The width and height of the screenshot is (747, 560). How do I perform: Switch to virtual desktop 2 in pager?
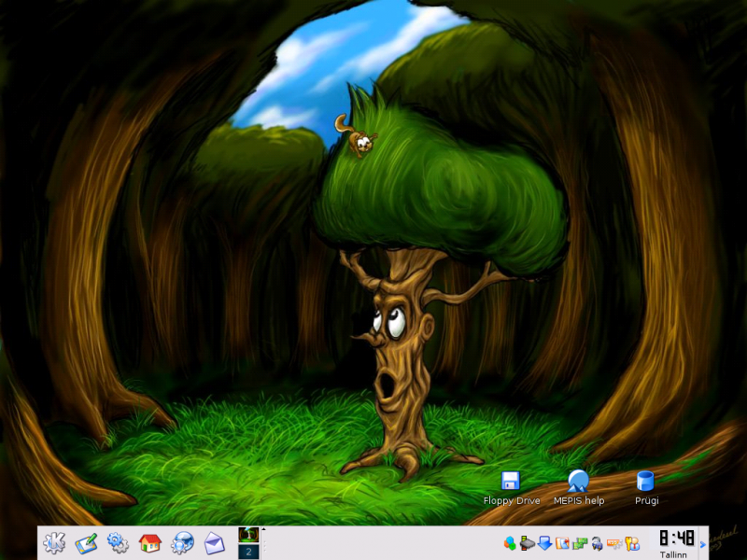coord(248,552)
